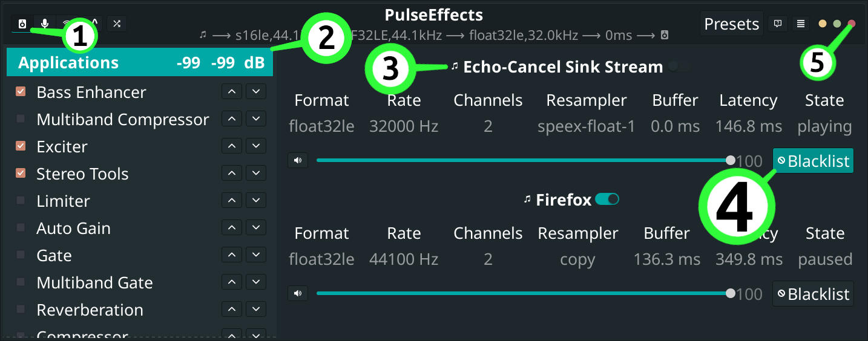
Task: Move Exciter down in the effects order
Action: tap(256, 146)
